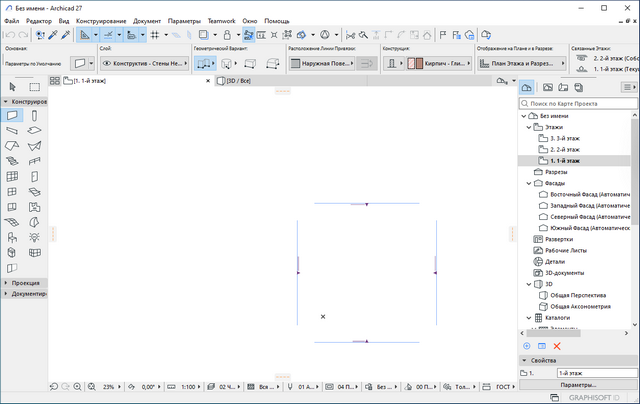Viewport: 640px width, 404px height.
Task: Click the Параметры... button
Action: pyautogui.click(x=578, y=385)
